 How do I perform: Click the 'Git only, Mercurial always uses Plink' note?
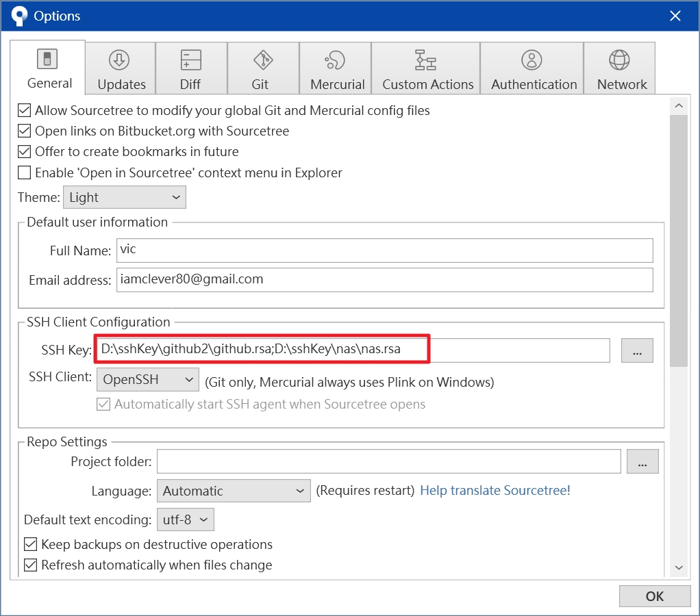click(x=349, y=383)
